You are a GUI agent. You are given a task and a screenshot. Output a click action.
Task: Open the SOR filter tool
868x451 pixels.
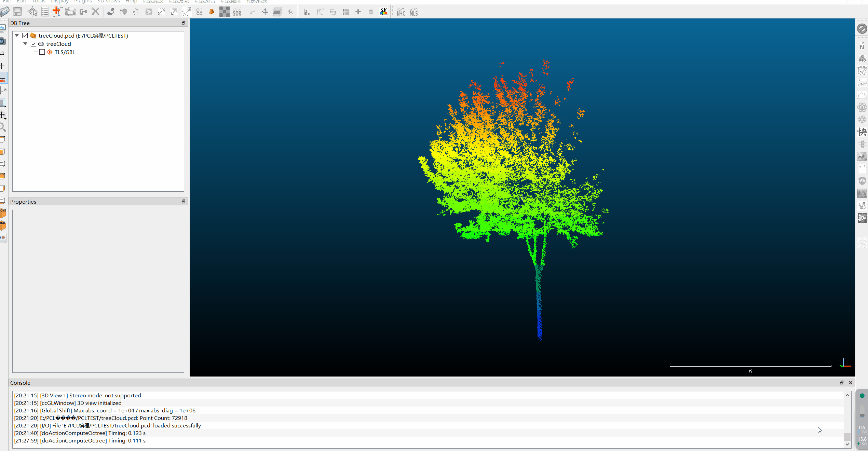point(237,12)
